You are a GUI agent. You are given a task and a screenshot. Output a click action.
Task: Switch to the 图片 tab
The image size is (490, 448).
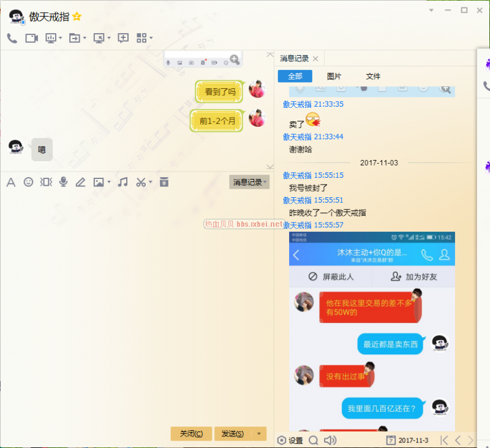pos(334,76)
